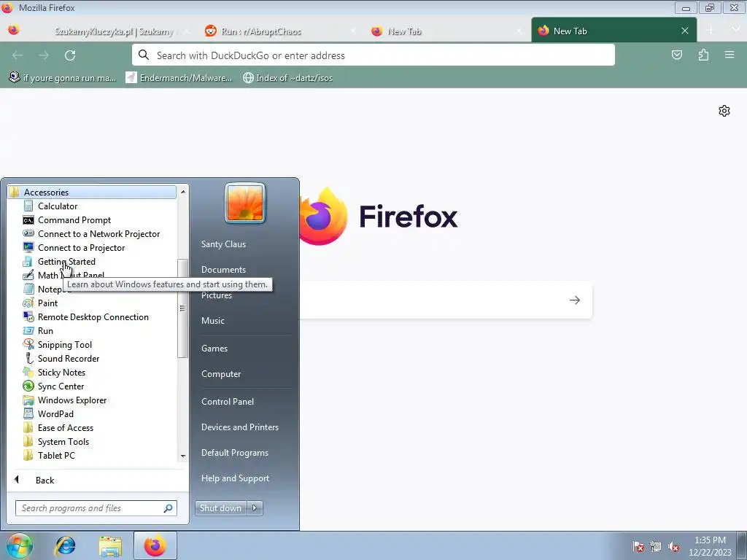747x560 pixels.
Task: Click Back in the Start menu
Action: [x=44, y=480]
